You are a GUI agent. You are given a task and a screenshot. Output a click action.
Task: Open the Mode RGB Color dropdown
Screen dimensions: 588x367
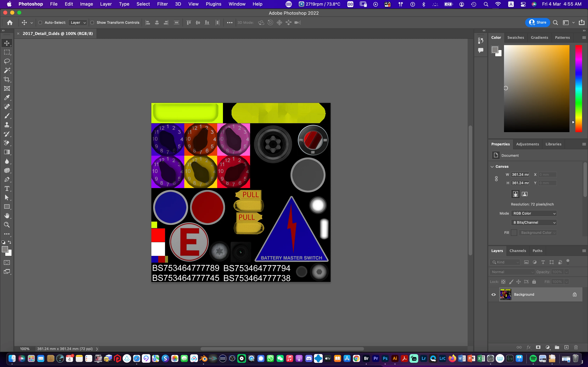pyautogui.click(x=534, y=213)
